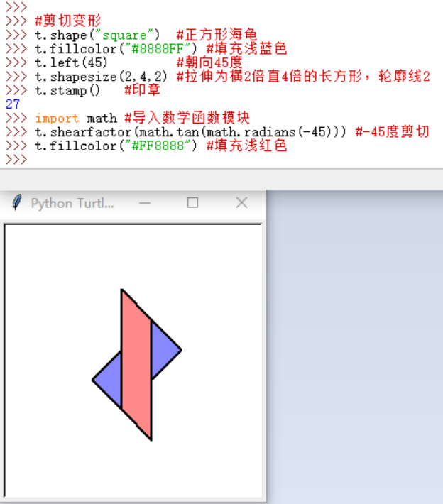Close the Python Turtle window

pos(241,202)
